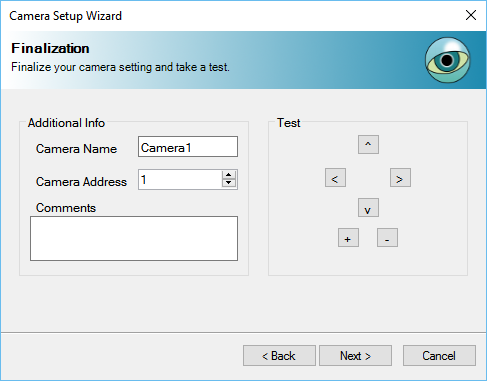Close the Camera Setup Wizard window
487x381 pixels.
point(471,15)
